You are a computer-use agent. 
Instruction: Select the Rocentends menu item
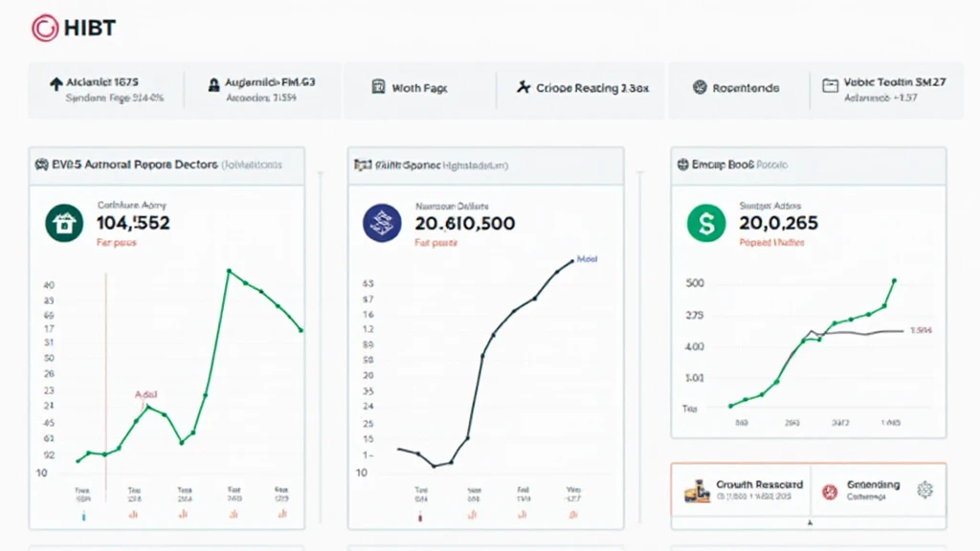[743, 86]
